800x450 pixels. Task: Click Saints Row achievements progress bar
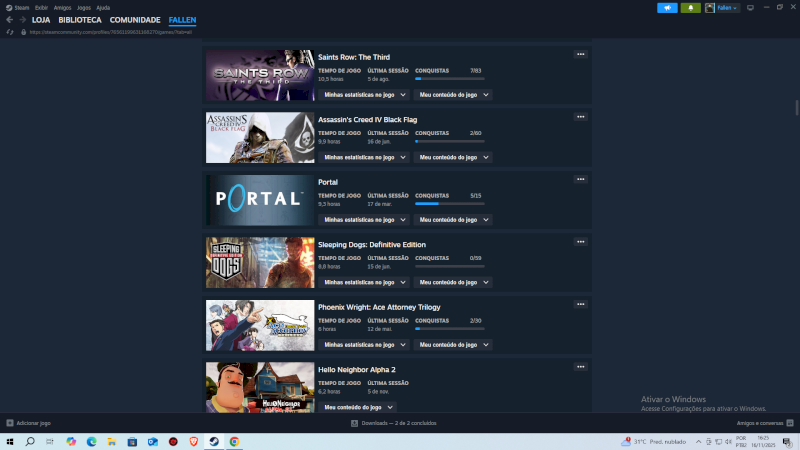tap(449, 79)
